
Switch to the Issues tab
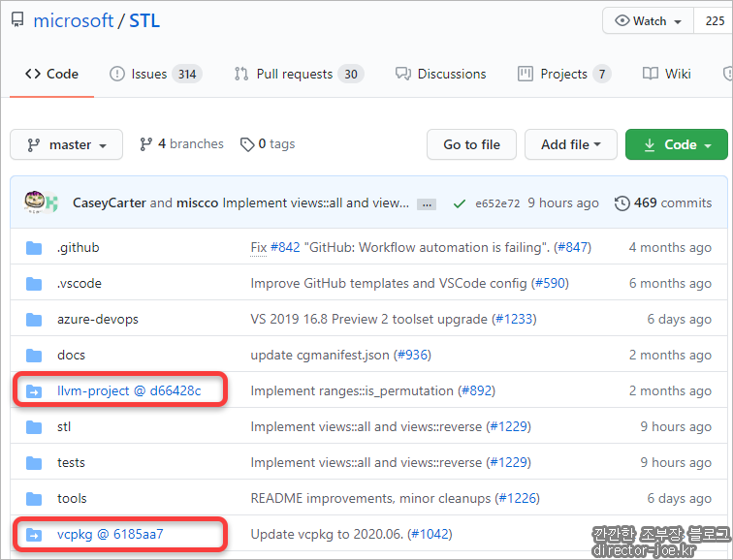pos(155,74)
